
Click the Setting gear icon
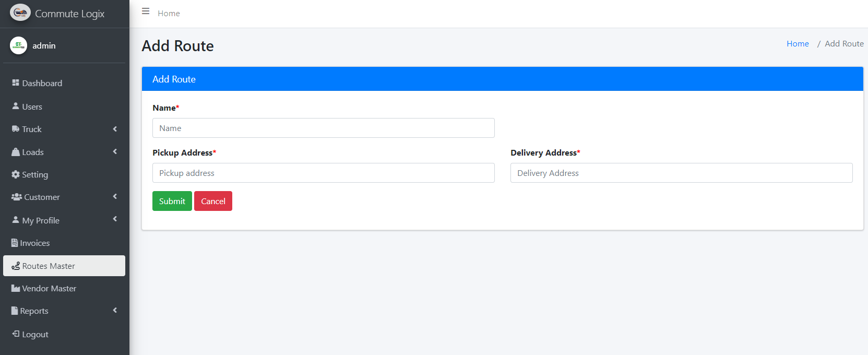pyautogui.click(x=16, y=174)
